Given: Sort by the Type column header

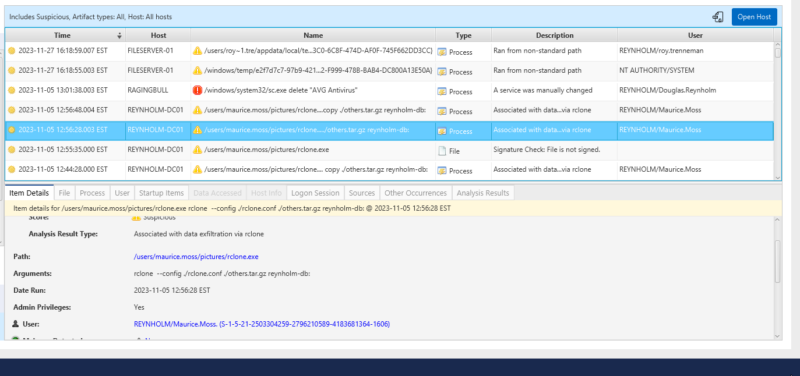Looking at the screenshot, I should [x=463, y=36].
